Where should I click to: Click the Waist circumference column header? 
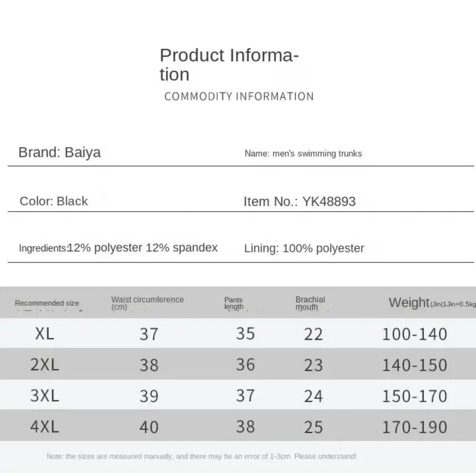coord(147,303)
